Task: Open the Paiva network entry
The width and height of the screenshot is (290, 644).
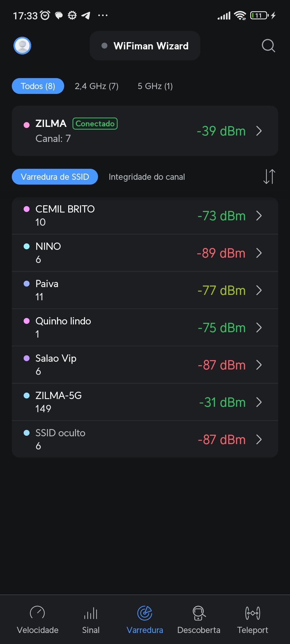Action: 134,290
